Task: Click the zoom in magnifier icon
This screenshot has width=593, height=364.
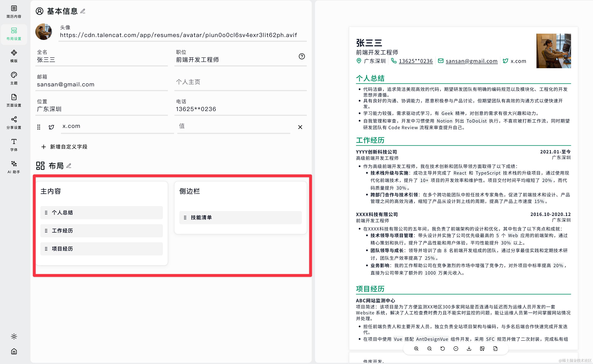Action: coord(416,349)
